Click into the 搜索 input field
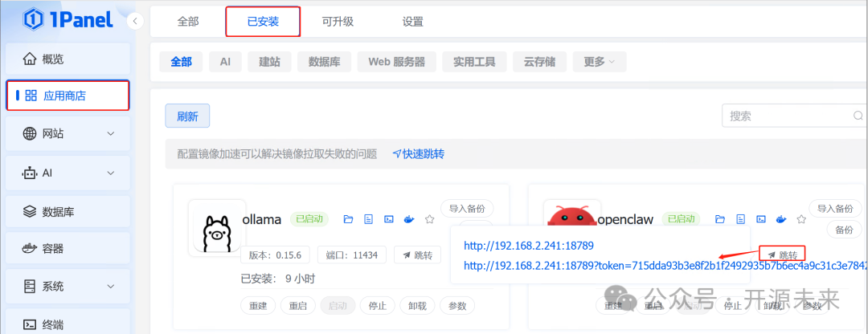868x334 pixels. point(795,116)
